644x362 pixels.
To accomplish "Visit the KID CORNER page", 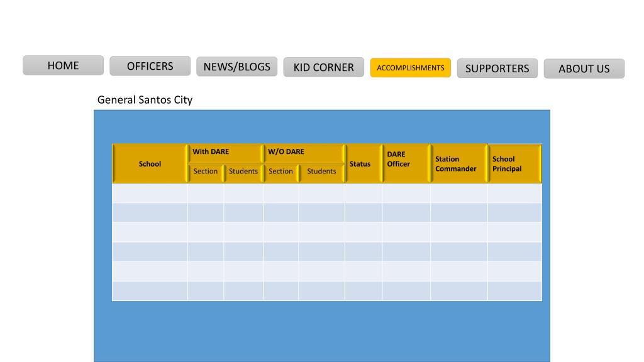I will click(x=324, y=67).
